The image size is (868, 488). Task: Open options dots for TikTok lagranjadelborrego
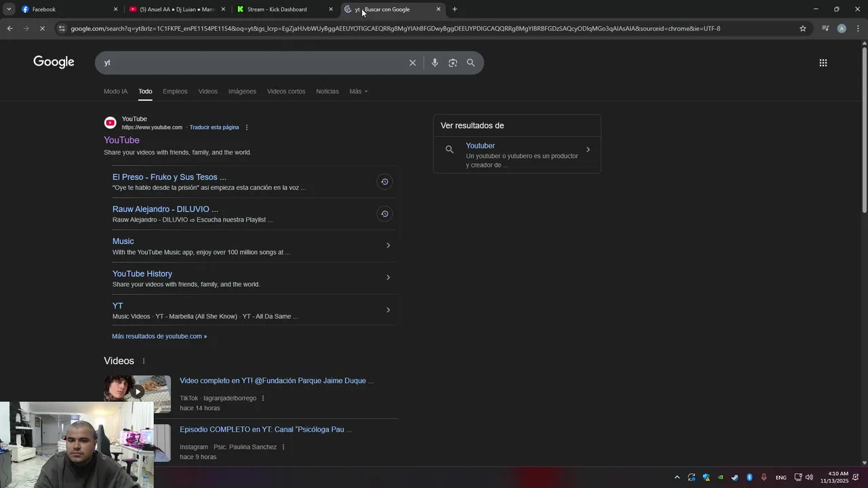tap(263, 399)
